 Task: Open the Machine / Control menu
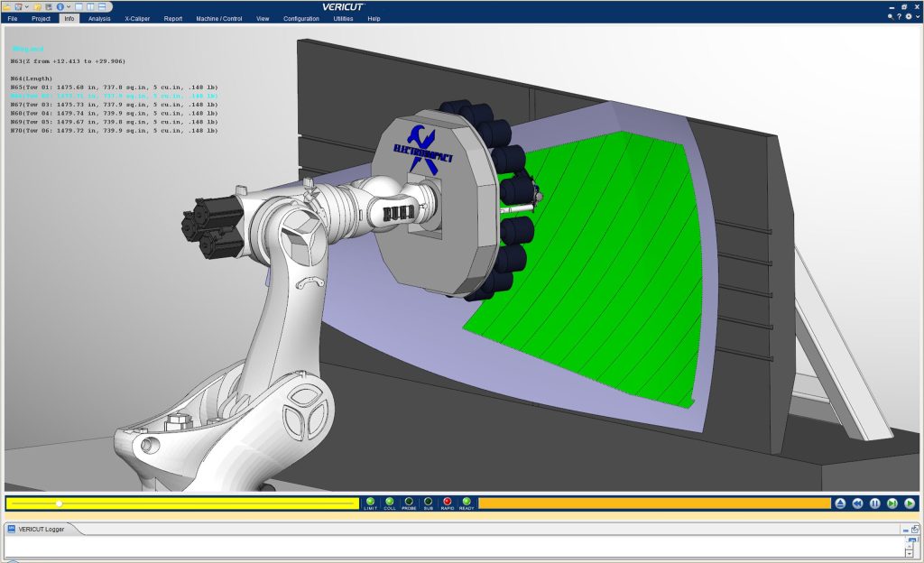(220, 18)
